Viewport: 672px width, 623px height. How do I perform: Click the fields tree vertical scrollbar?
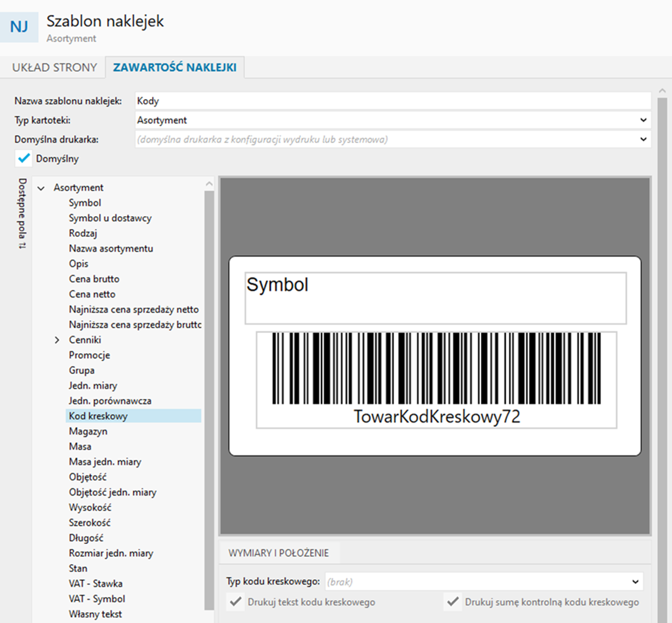point(209,400)
